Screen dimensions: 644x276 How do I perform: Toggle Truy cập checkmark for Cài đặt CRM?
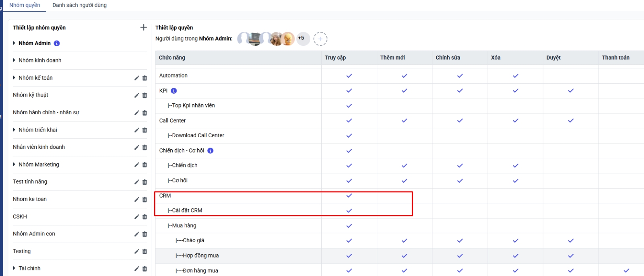(349, 210)
